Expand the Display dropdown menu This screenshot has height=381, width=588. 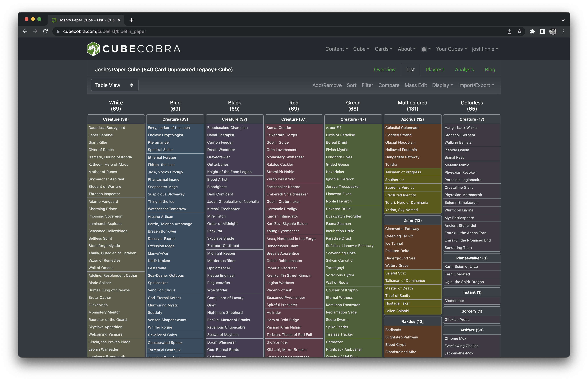442,85
